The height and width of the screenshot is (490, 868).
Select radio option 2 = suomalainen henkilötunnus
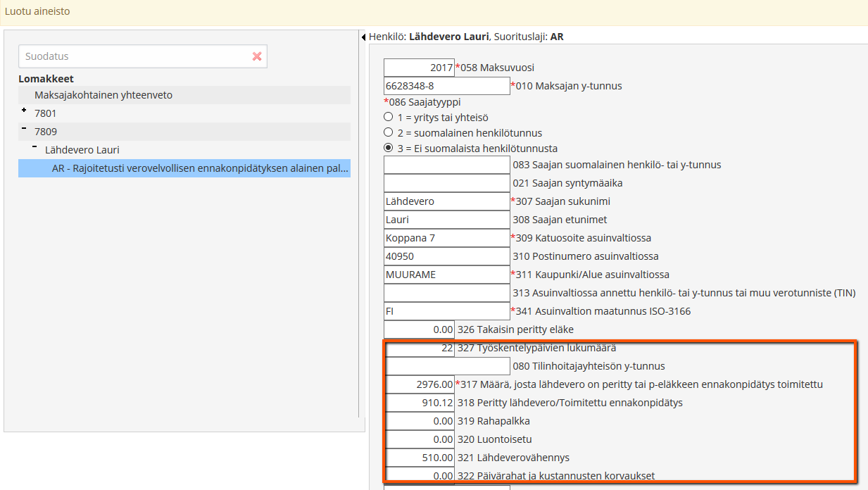[388, 132]
